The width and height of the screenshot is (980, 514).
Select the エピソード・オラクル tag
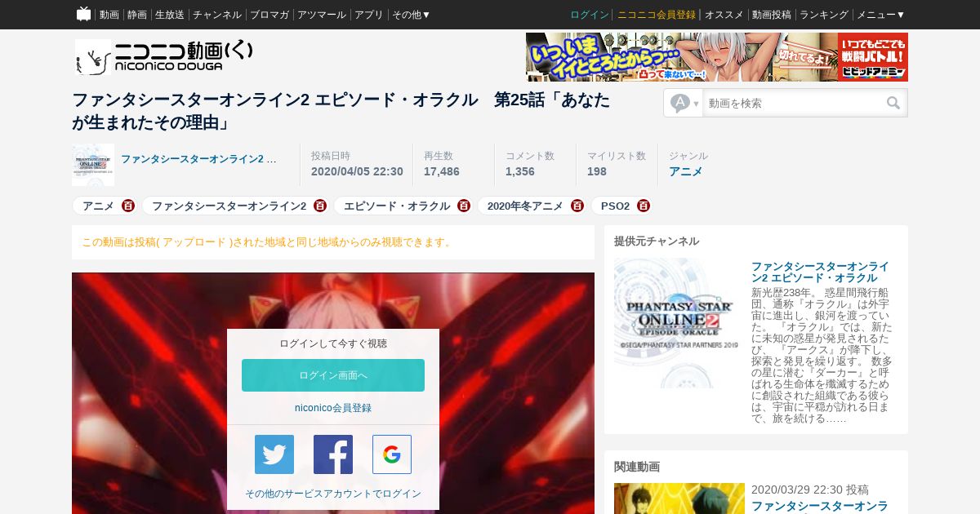(x=397, y=206)
